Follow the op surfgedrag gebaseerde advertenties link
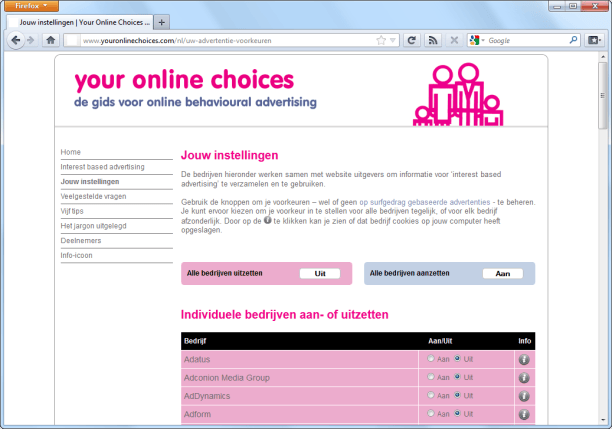612x429 pixels. tap(425, 202)
